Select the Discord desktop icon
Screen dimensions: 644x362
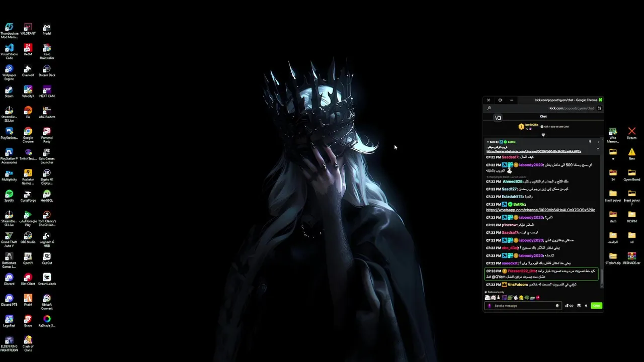coord(9,279)
